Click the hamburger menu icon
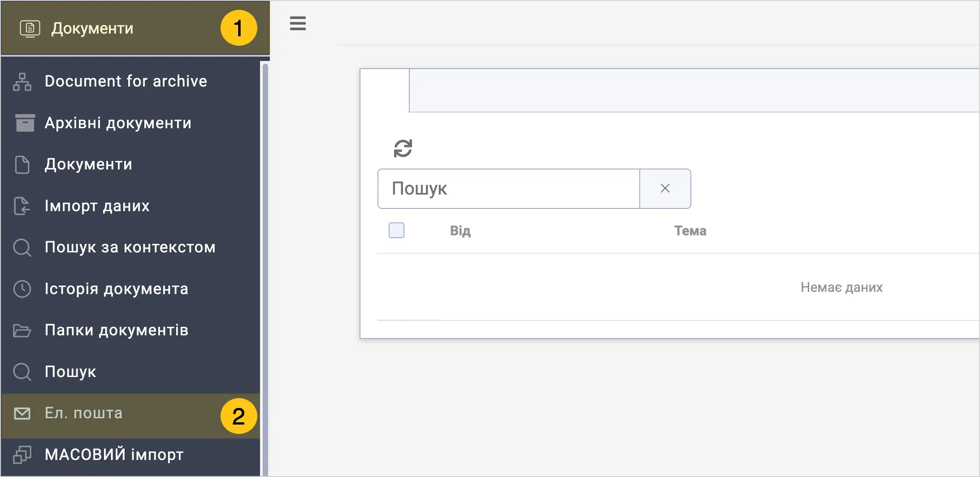Viewport: 980px width, 477px height. click(298, 23)
